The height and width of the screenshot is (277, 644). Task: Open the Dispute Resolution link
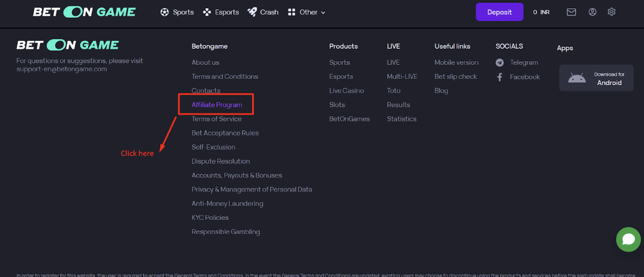pyautogui.click(x=221, y=161)
